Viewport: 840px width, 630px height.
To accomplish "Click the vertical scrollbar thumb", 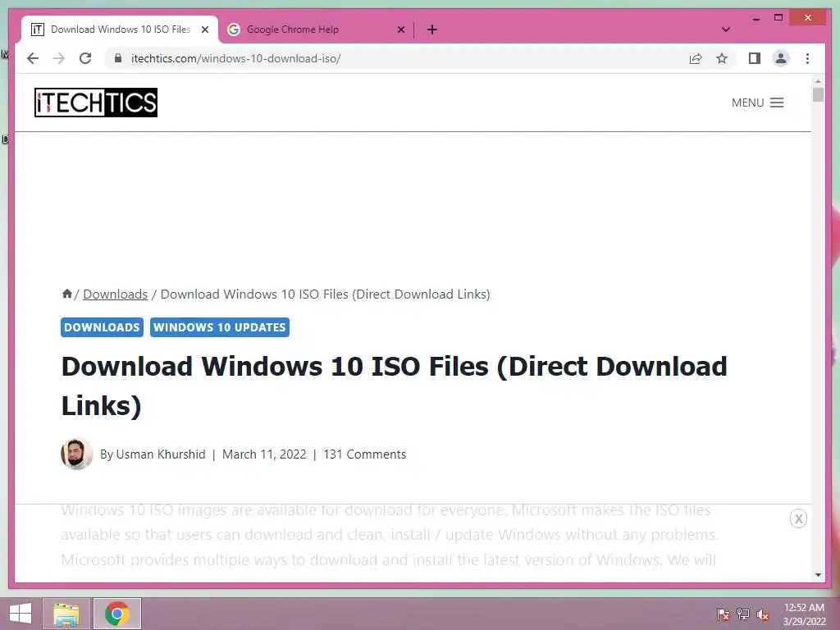I will click(818, 95).
